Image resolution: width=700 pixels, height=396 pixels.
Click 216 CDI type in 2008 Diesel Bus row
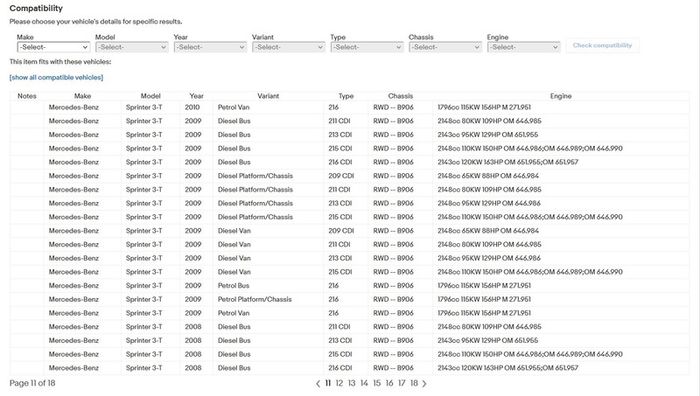[x=340, y=368]
